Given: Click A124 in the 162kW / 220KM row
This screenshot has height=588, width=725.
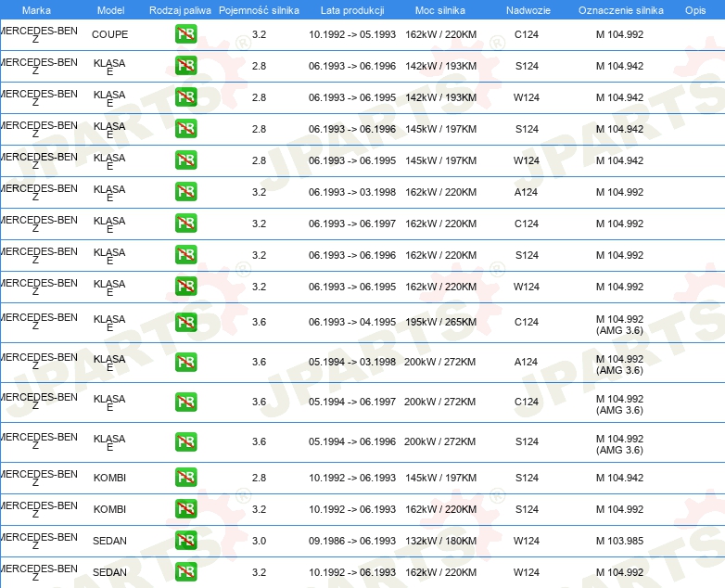Looking at the screenshot, I should (x=527, y=192).
